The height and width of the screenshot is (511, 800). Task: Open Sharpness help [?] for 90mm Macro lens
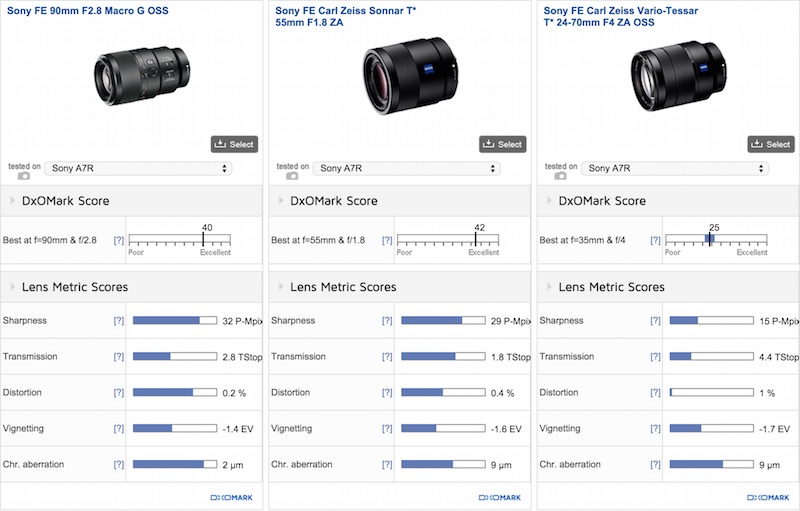[x=119, y=321]
